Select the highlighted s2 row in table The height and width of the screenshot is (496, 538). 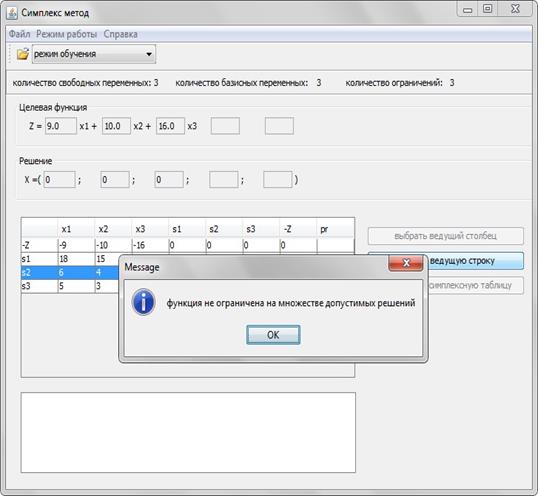coord(70,272)
